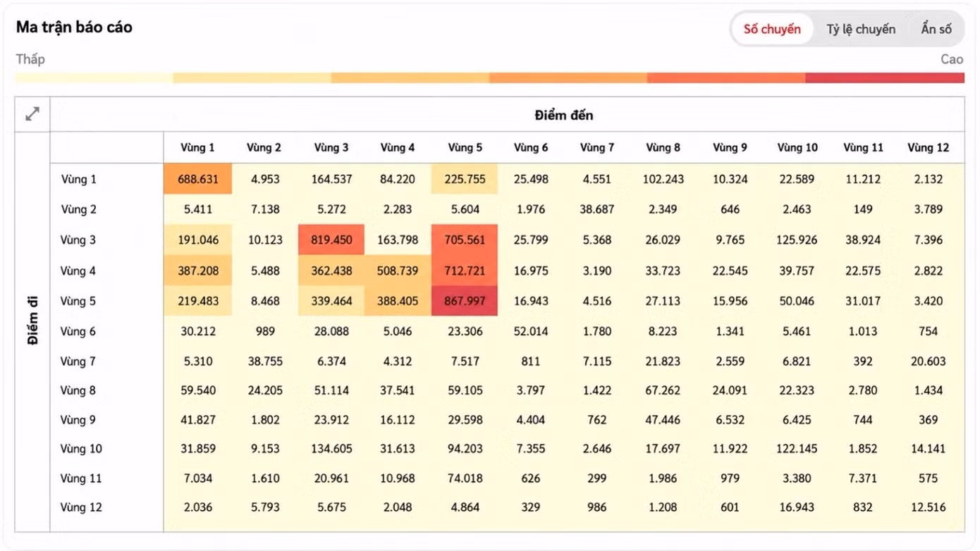Viewport: 980px width, 551px height.
Task: Click the Cao legend label
Action: (x=952, y=59)
